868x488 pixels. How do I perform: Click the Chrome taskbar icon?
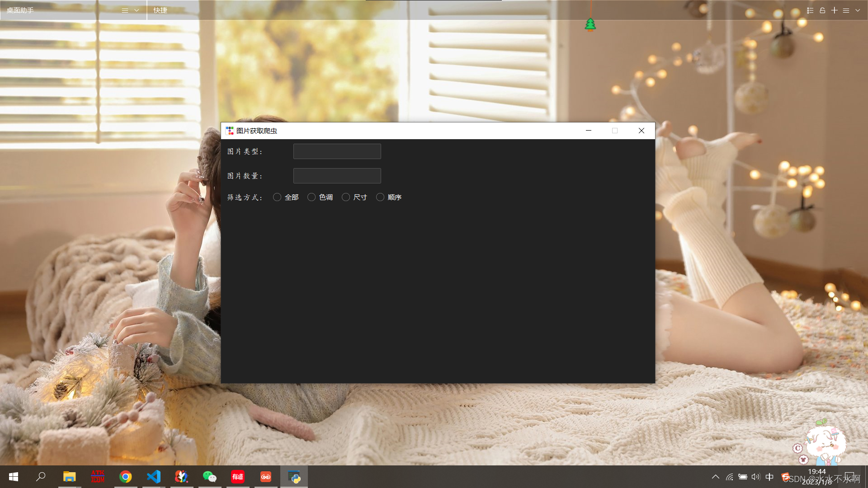tap(126, 477)
